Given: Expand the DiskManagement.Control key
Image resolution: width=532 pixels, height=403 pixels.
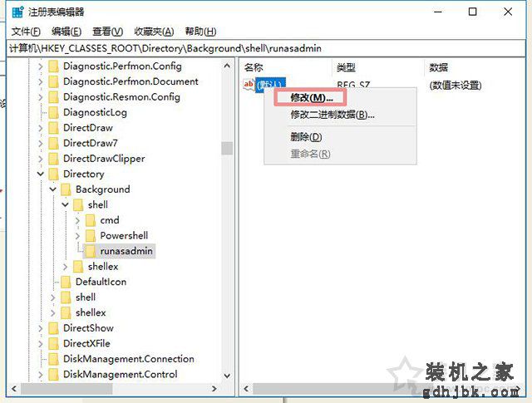Looking at the screenshot, I should pyautogui.click(x=41, y=375).
